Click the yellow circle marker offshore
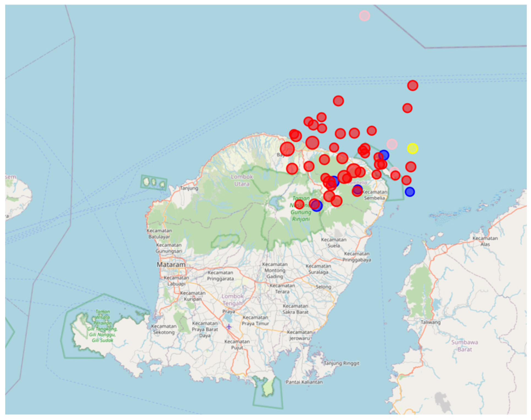The image size is (531, 420). coord(412,149)
